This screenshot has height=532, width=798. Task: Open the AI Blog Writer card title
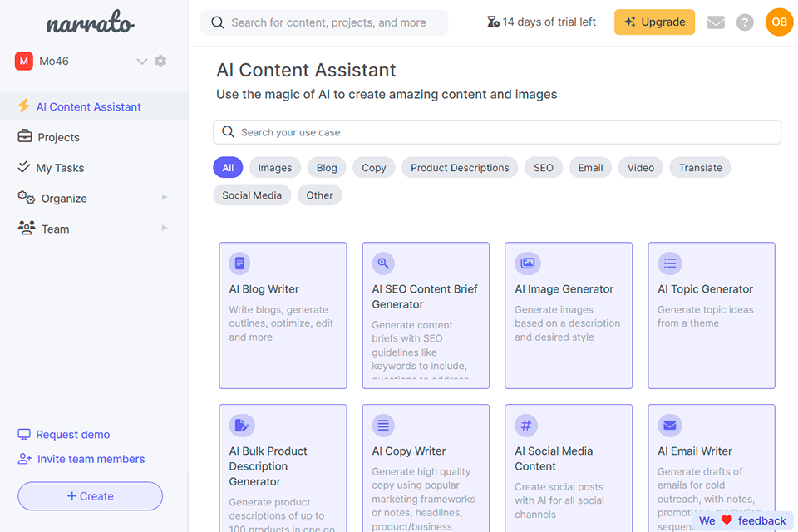tap(264, 288)
